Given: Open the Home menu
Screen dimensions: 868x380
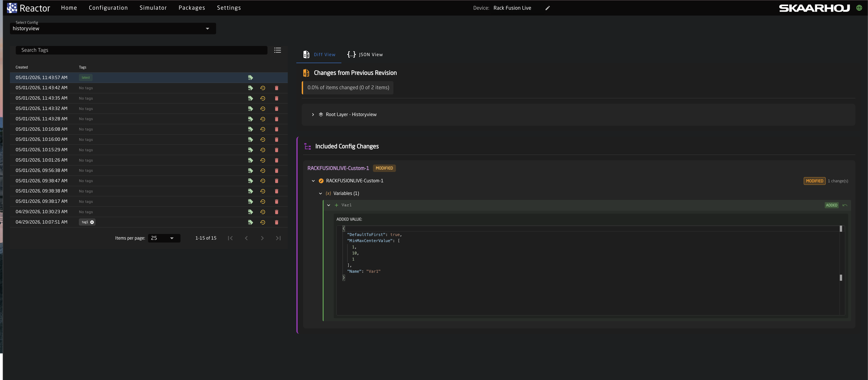Looking at the screenshot, I should [69, 8].
